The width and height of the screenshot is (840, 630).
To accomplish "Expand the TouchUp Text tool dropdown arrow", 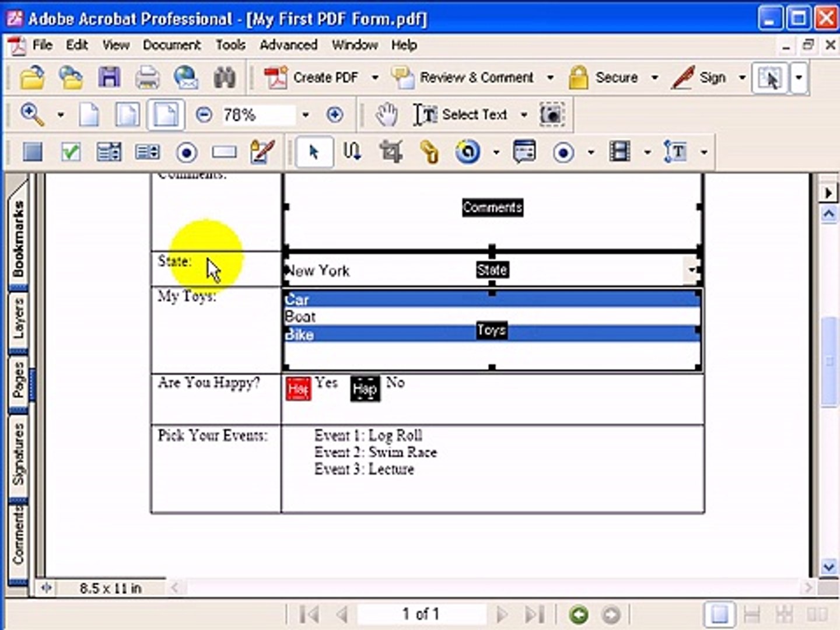I will (x=704, y=152).
